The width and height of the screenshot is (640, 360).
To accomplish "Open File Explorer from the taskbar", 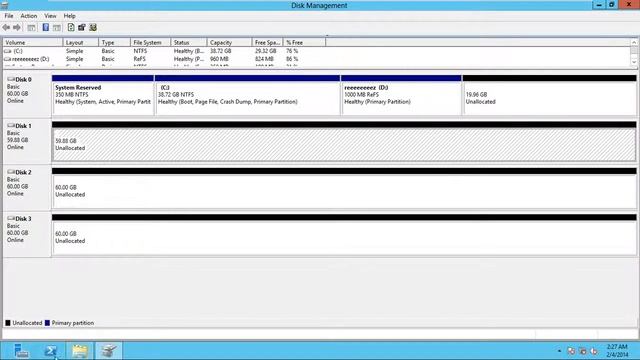I will (x=80, y=351).
